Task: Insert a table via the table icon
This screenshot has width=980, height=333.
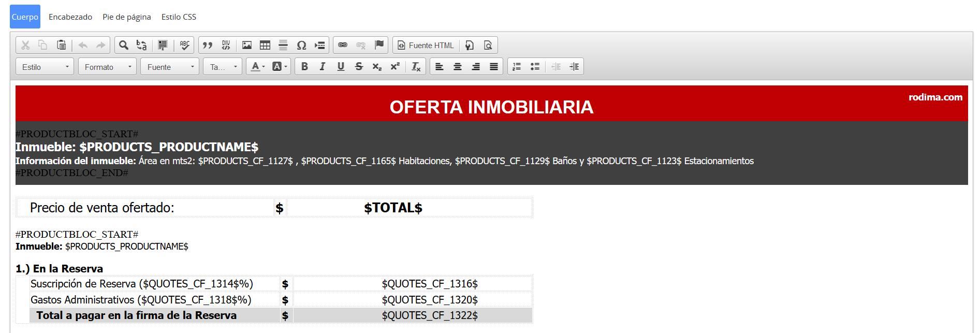Action: (265, 46)
